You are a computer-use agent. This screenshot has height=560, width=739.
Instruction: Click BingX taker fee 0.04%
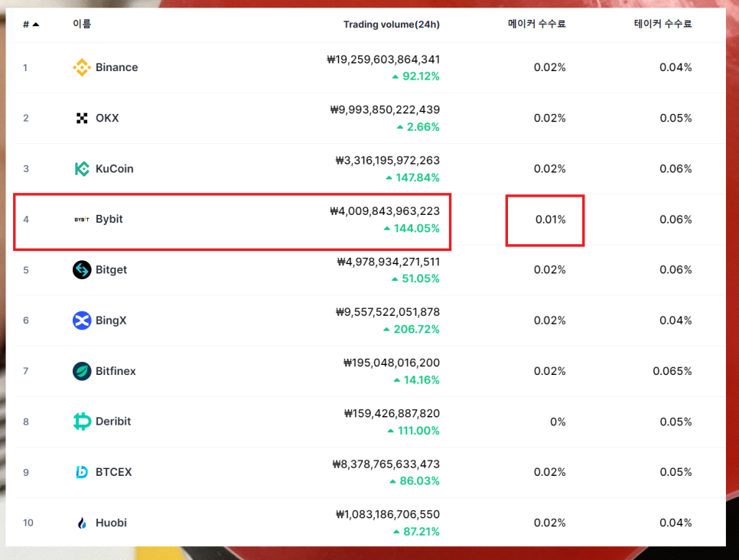coord(676,321)
